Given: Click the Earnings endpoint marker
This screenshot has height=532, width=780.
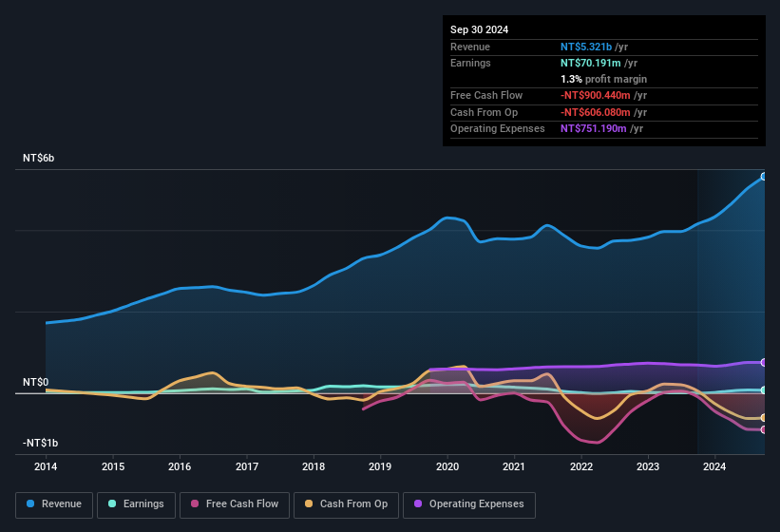Looking at the screenshot, I should pyautogui.click(x=764, y=390).
